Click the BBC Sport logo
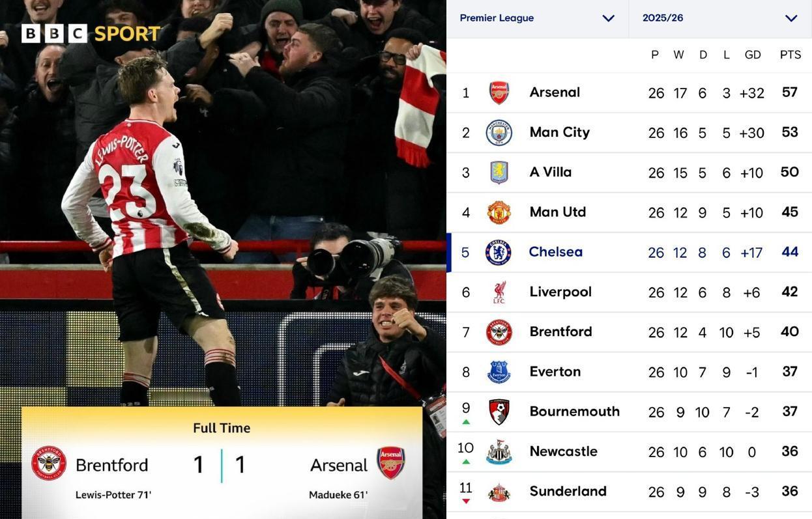The image size is (812, 519). (91, 33)
